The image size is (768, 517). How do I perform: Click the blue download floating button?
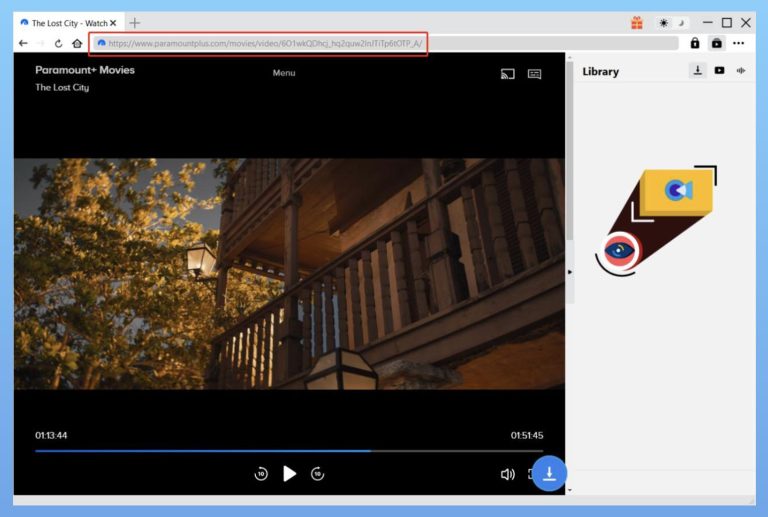[x=549, y=473]
